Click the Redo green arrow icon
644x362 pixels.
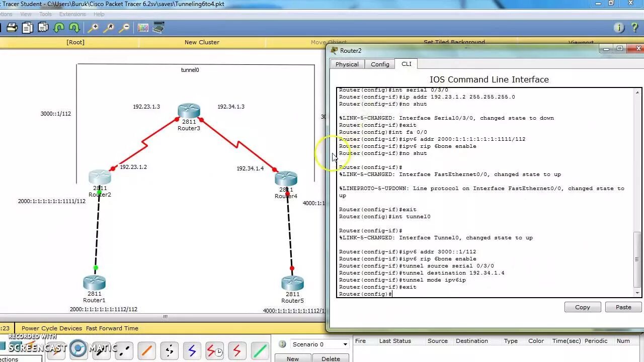74,28
